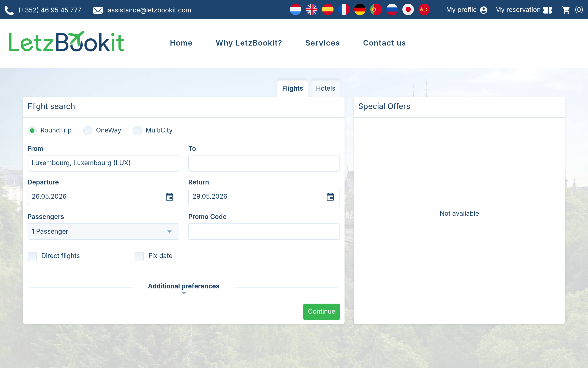Click the Return date 29.05.2026 field
This screenshot has height=368, width=588.
click(264, 197)
